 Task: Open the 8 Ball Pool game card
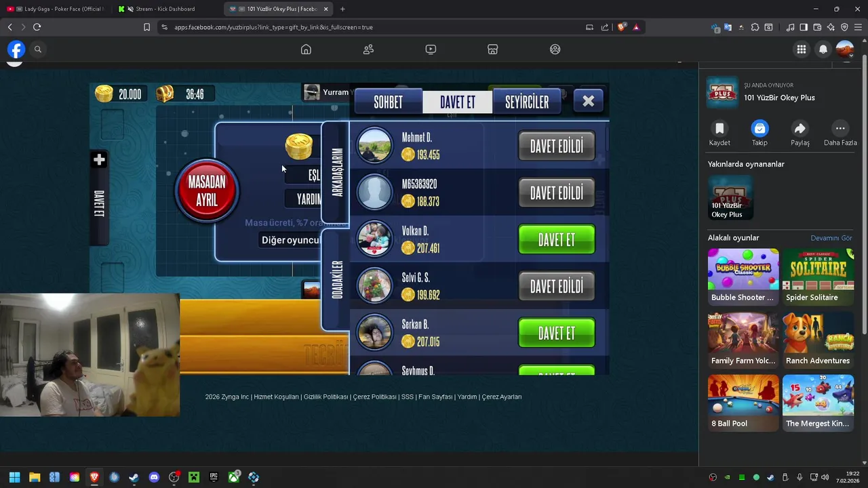pos(743,403)
